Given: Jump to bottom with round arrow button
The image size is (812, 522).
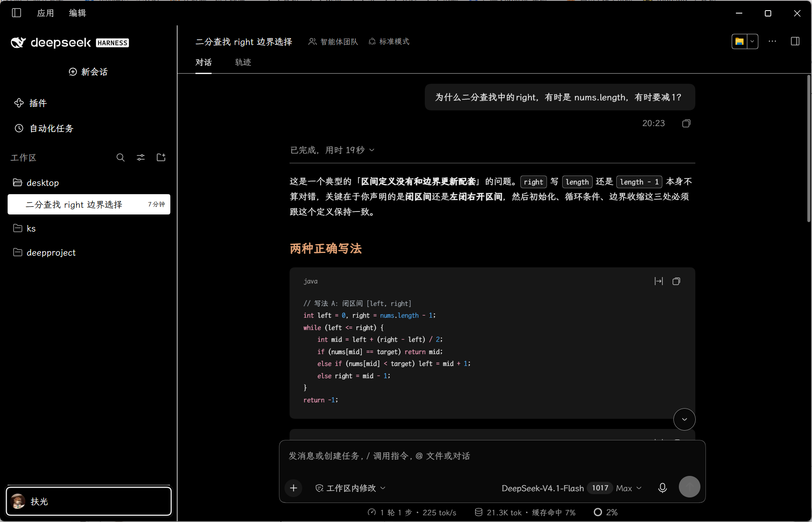Looking at the screenshot, I should point(684,419).
